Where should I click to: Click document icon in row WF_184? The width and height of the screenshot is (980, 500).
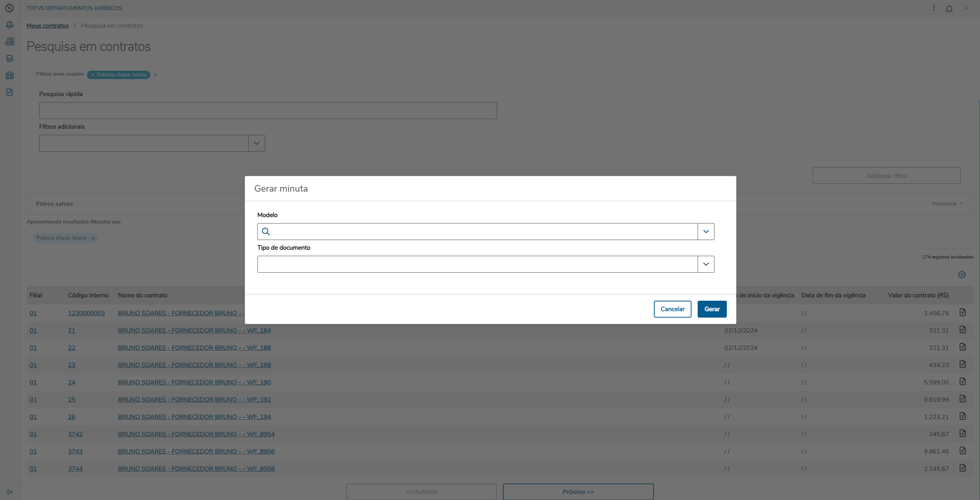tap(962, 330)
